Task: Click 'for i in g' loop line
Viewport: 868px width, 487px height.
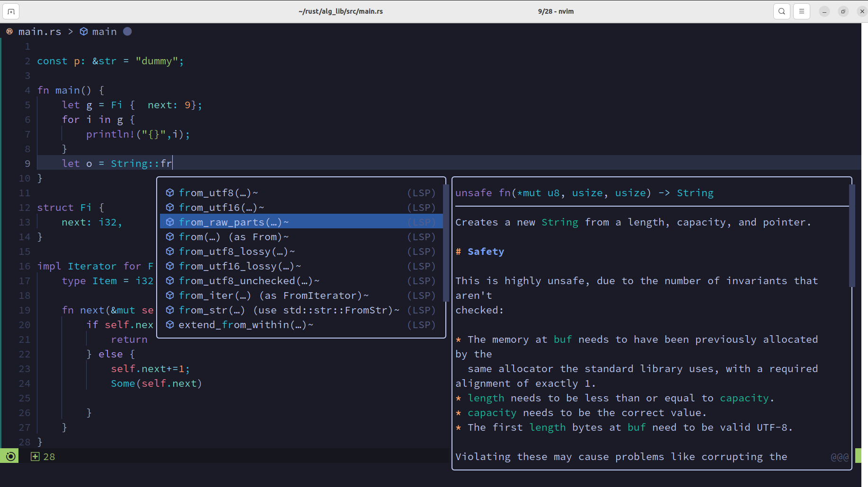Action: pos(98,120)
